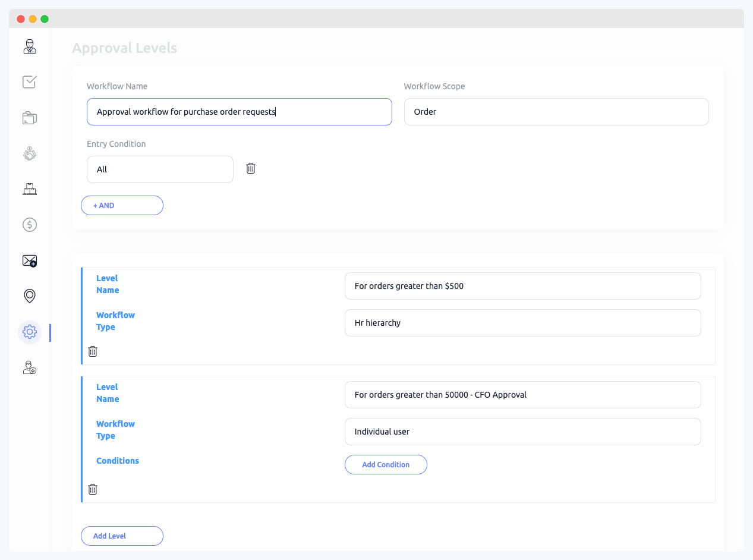Open the briefcase icon in the sidebar
This screenshot has height=560, width=753.
29,117
